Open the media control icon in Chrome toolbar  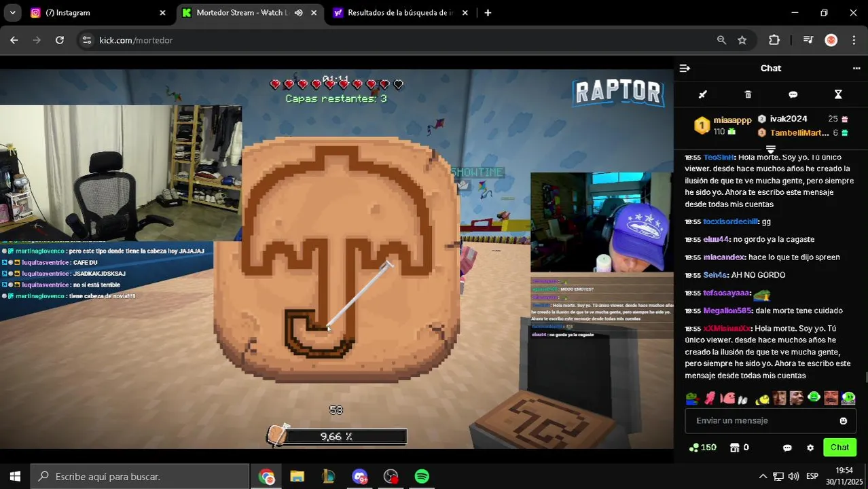[x=808, y=40]
